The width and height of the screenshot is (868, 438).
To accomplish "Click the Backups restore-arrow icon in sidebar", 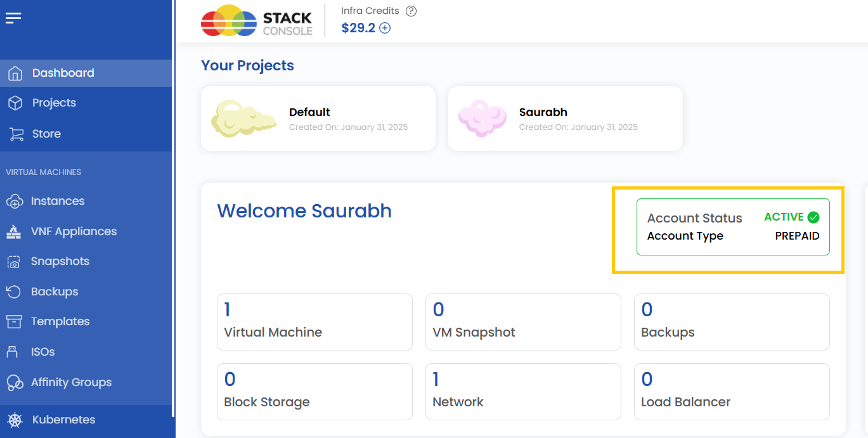I will point(14,292).
